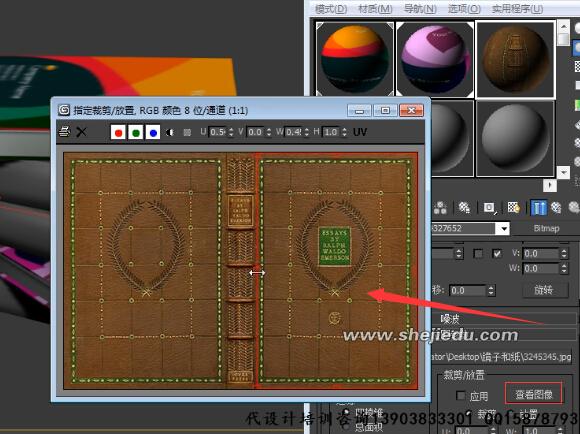The image size is (580, 434).
Task: Click the H value field in crop toolbar
Action: point(331,132)
